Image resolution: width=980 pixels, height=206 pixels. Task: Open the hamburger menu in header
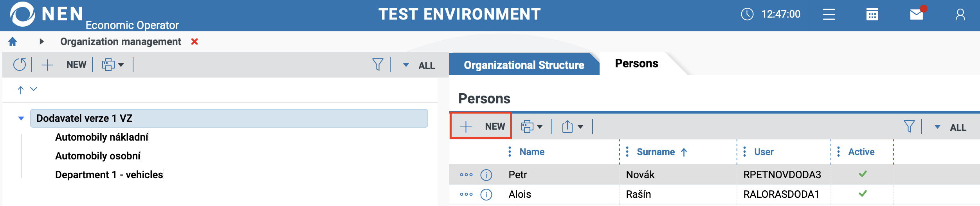tap(829, 14)
